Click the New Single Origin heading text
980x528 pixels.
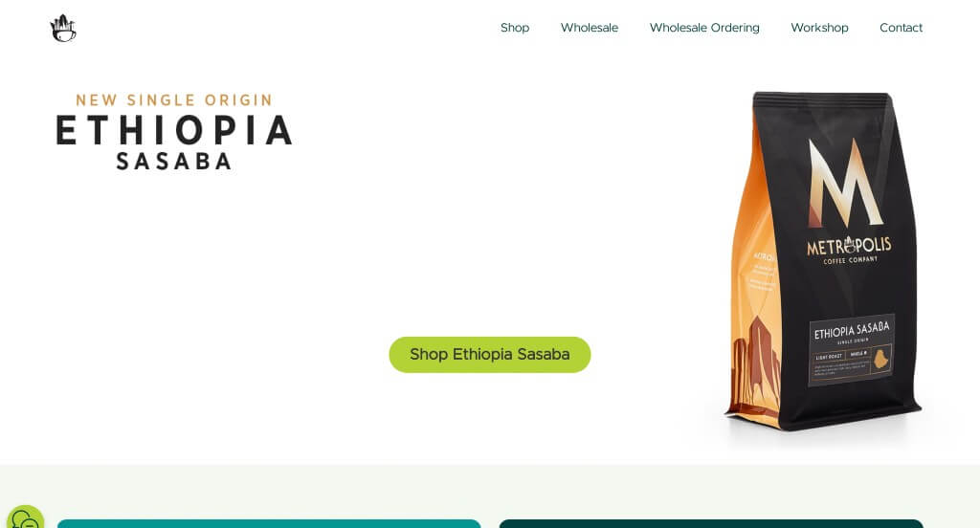click(174, 100)
